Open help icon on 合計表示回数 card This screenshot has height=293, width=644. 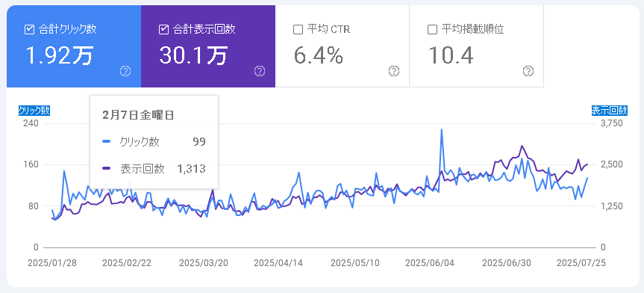pos(260,72)
